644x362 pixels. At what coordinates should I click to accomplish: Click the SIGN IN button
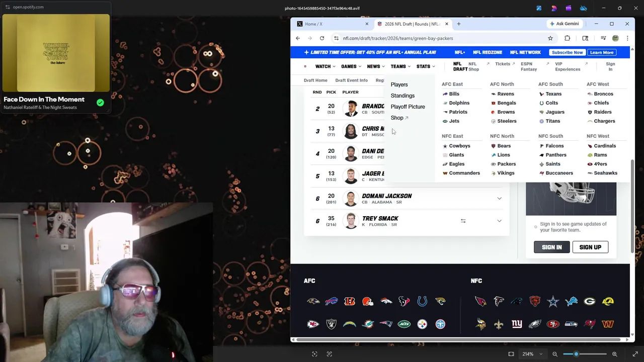[552, 247]
